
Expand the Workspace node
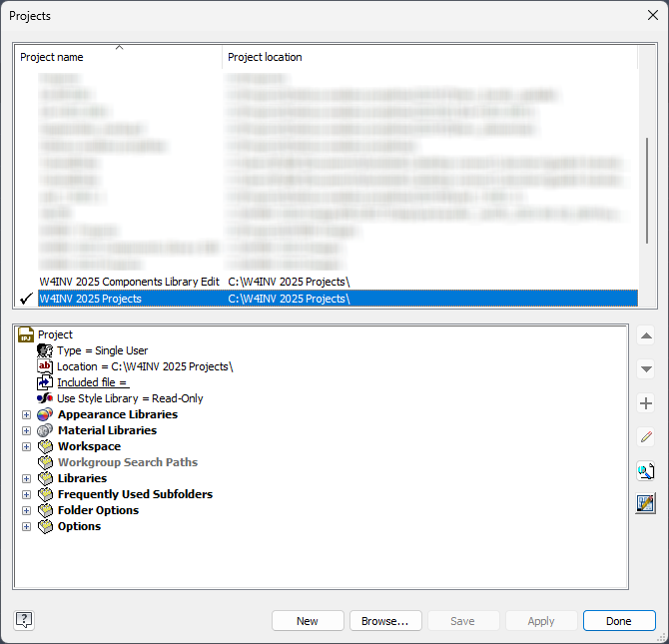click(x=26, y=447)
